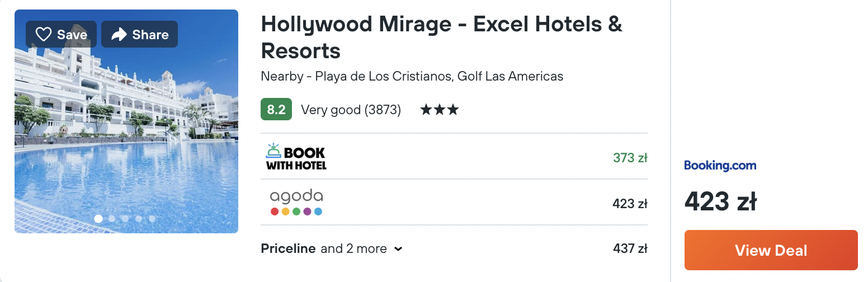The width and height of the screenshot is (868, 282).
Task: Open the hotel pool photo thumbnail
Action: coord(126,121)
